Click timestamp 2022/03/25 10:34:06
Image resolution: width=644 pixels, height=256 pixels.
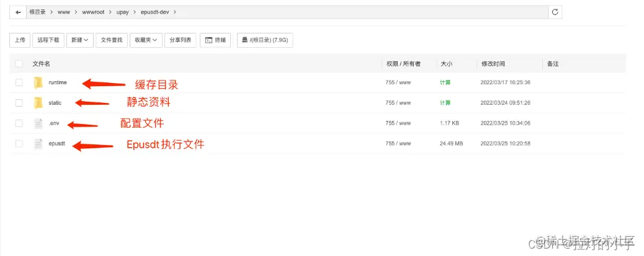pyautogui.click(x=505, y=123)
